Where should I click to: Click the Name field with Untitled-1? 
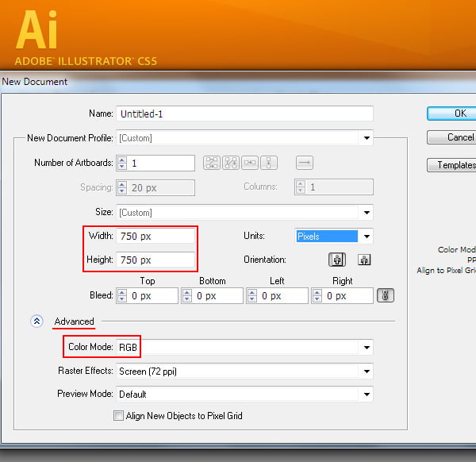tap(244, 114)
